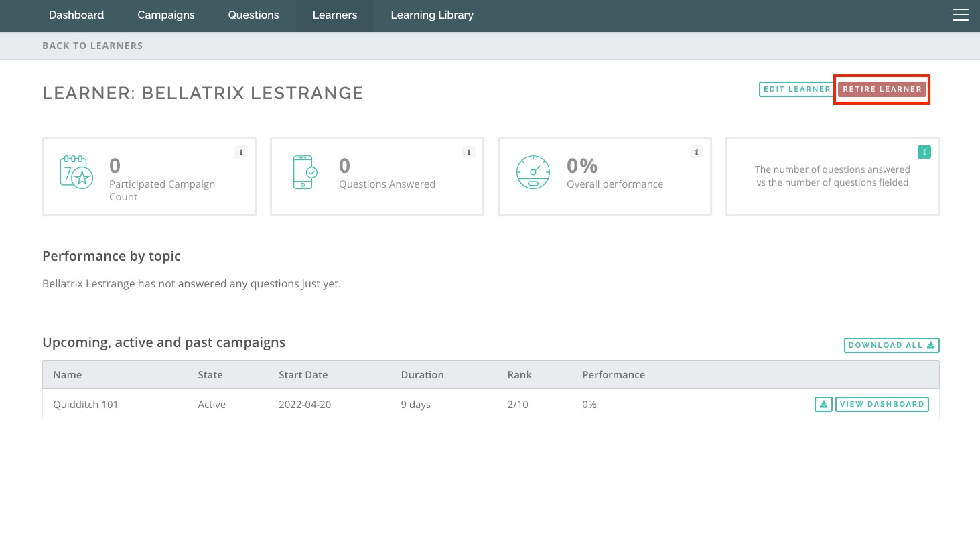The image size is (980, 552).
Task: Go to the Dashboard tab
Action: click(x=76, y=15)
